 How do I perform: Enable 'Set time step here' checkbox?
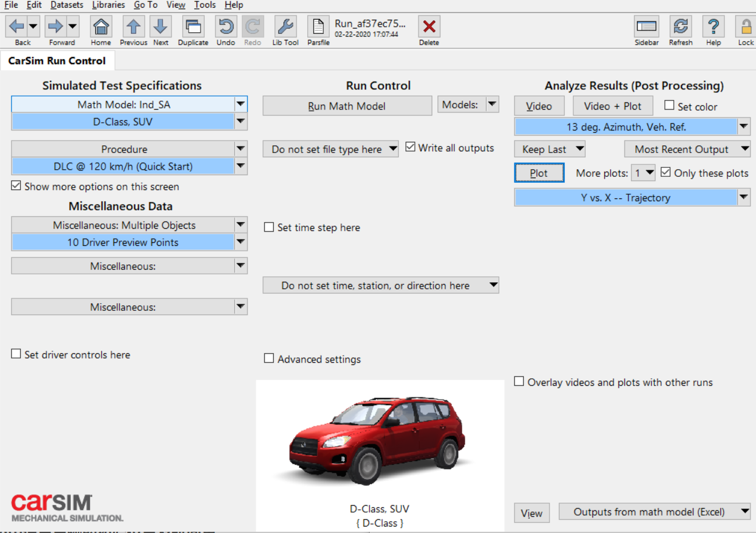(269, 227)
